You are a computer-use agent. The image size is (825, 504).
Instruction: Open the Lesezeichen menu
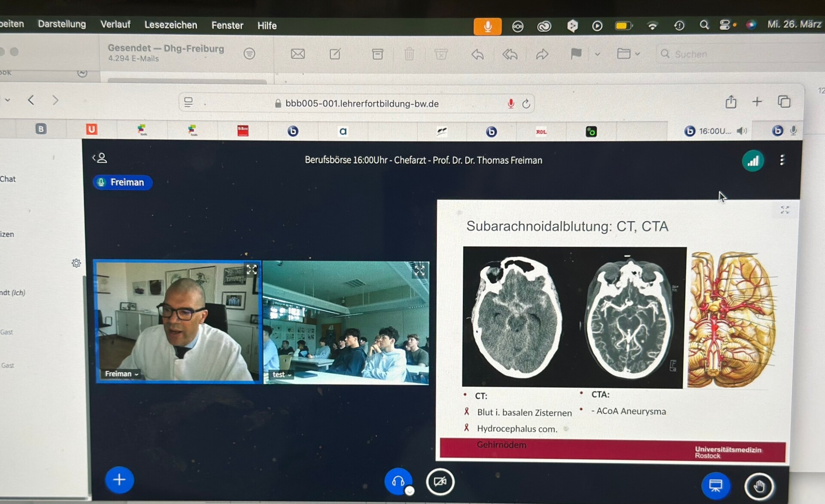click(171, 25)
